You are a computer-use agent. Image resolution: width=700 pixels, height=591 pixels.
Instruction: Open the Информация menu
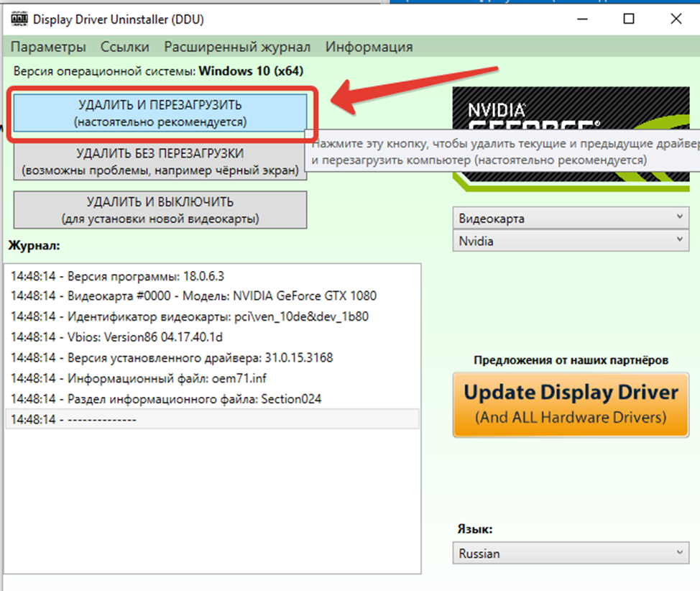369,47
